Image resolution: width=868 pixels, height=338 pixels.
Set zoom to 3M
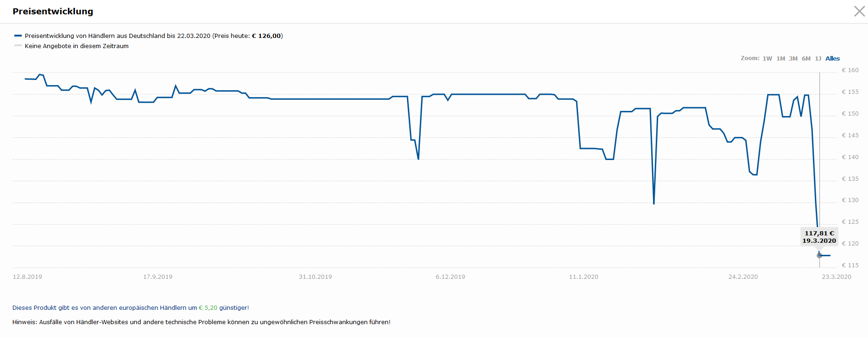click(793, 59)
